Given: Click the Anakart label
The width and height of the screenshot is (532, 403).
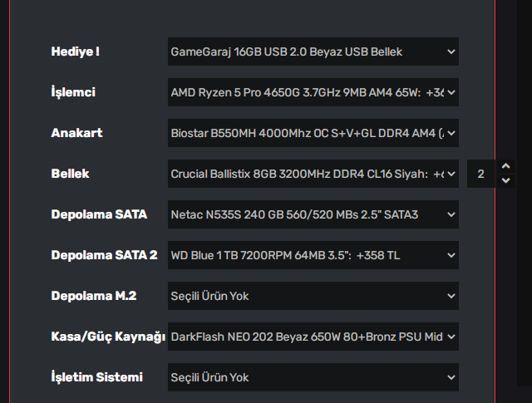Looking at the screenshot, I should pos(76,133).
